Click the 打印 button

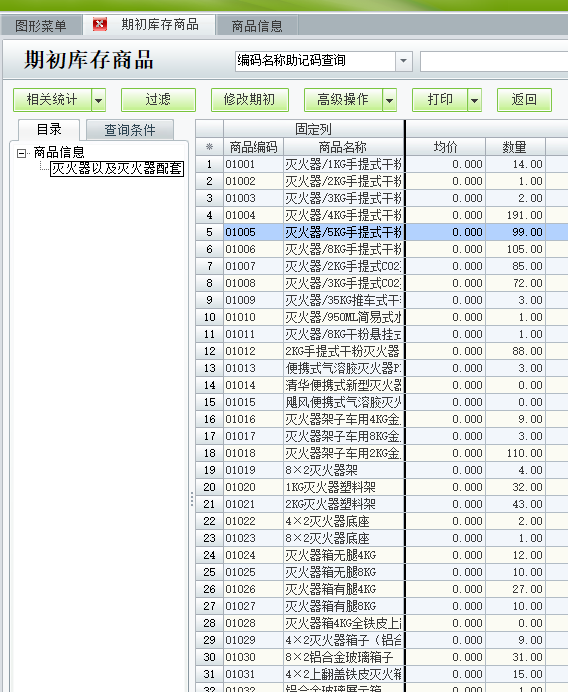(440, 100)
